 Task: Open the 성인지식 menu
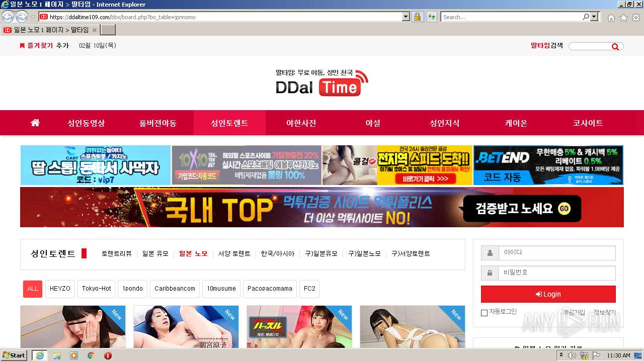pyautogui.click(x=444, y=123)
